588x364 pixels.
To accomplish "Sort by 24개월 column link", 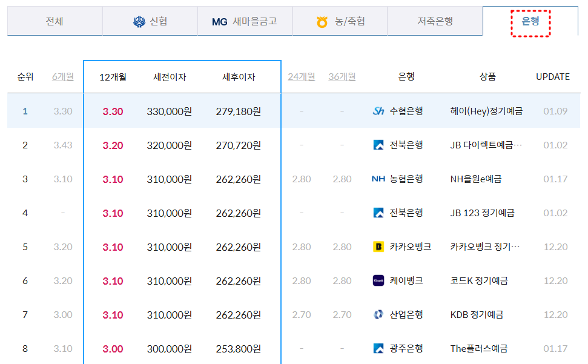I will point(302,77).
